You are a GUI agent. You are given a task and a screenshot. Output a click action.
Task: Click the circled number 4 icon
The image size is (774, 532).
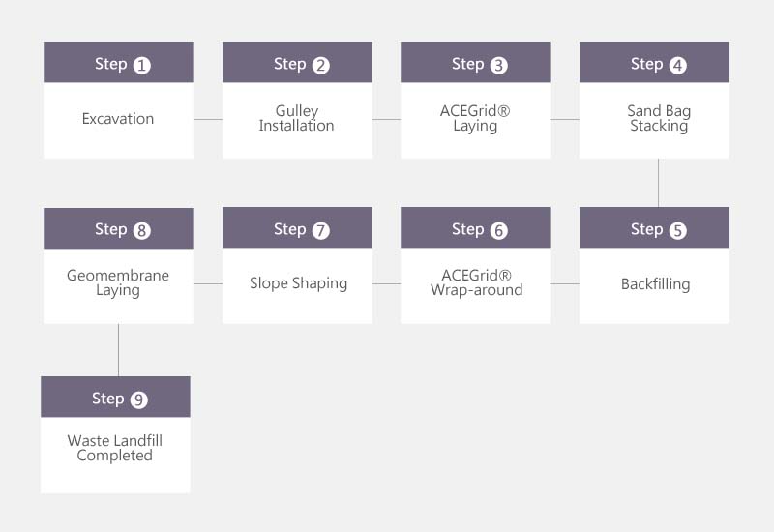coord(677,65)
